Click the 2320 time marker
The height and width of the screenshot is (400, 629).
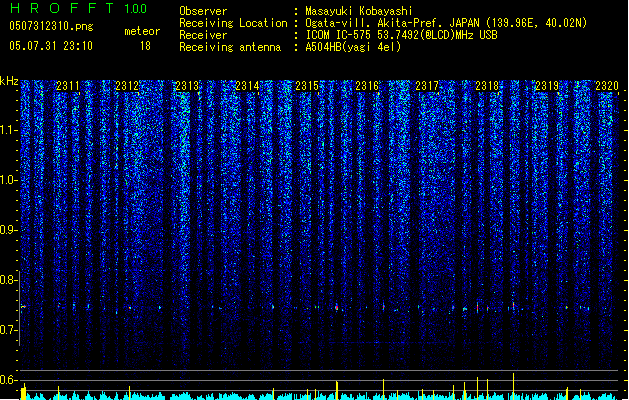pos(607,86)
